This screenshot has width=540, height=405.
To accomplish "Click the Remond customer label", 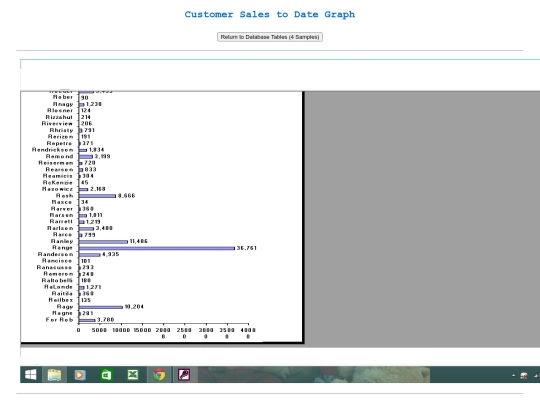I will [x=59, y=156].
